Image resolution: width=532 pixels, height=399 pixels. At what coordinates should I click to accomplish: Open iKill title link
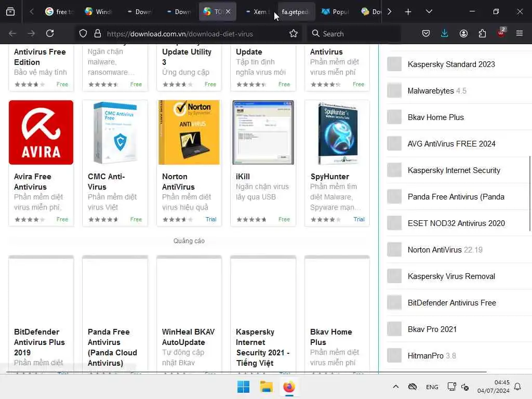click(243, 177)
